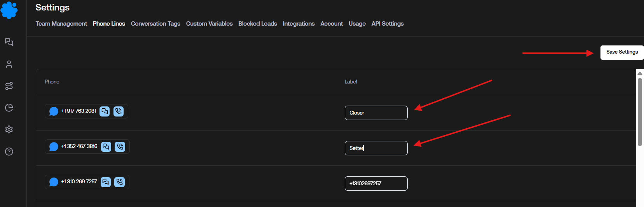The width and height of the screenshot is (644, 207).
Task: Click the Phone column header
Action: 52,82
